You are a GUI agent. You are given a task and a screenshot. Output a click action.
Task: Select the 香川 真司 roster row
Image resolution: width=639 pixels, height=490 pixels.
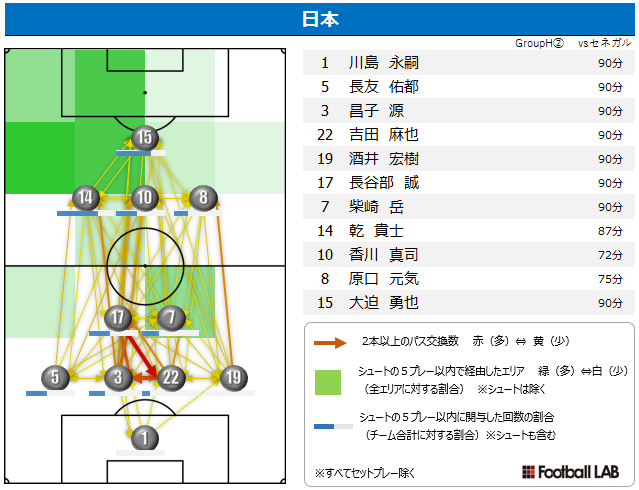(469, 255)
